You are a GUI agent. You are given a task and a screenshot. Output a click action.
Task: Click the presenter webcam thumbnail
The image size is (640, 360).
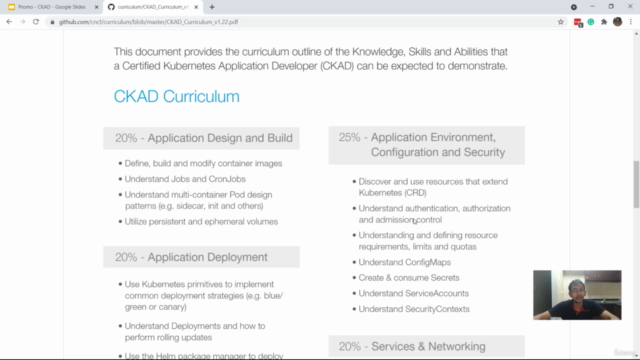(x=577, y=295)
